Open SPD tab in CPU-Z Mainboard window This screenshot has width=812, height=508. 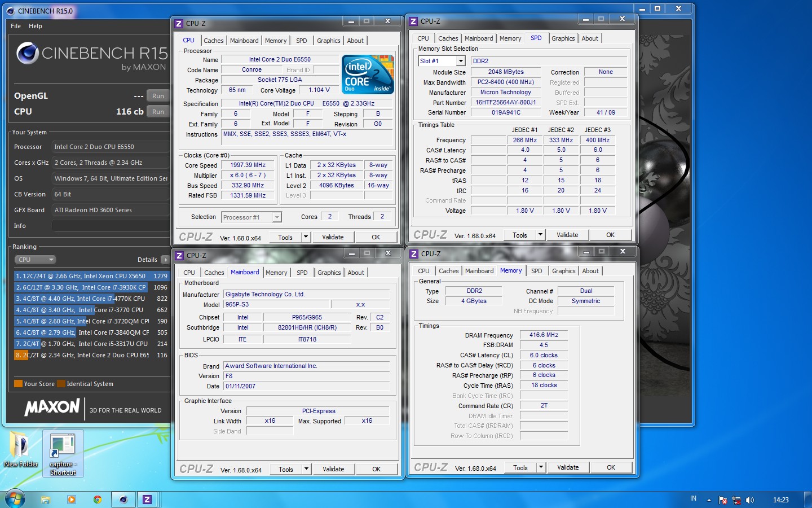pos(302,273)
